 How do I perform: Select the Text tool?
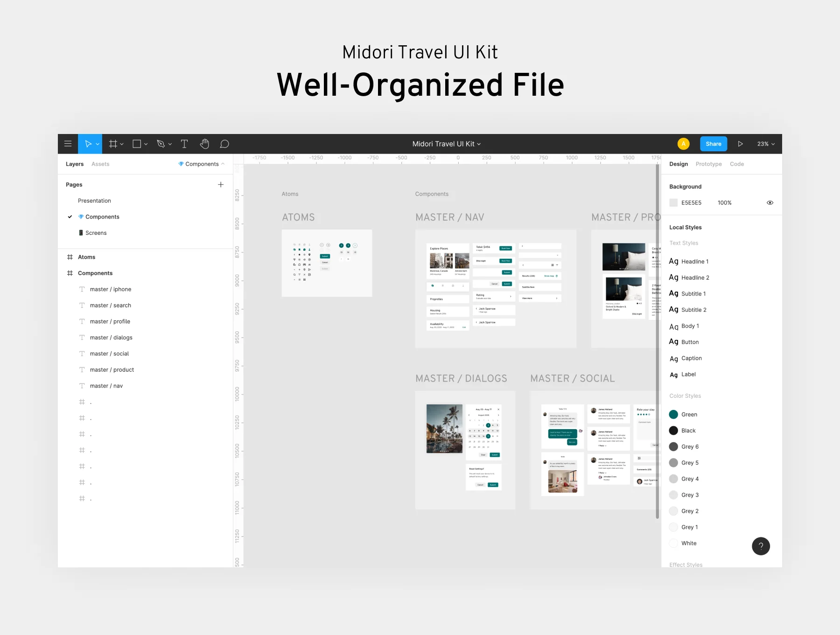184,144
